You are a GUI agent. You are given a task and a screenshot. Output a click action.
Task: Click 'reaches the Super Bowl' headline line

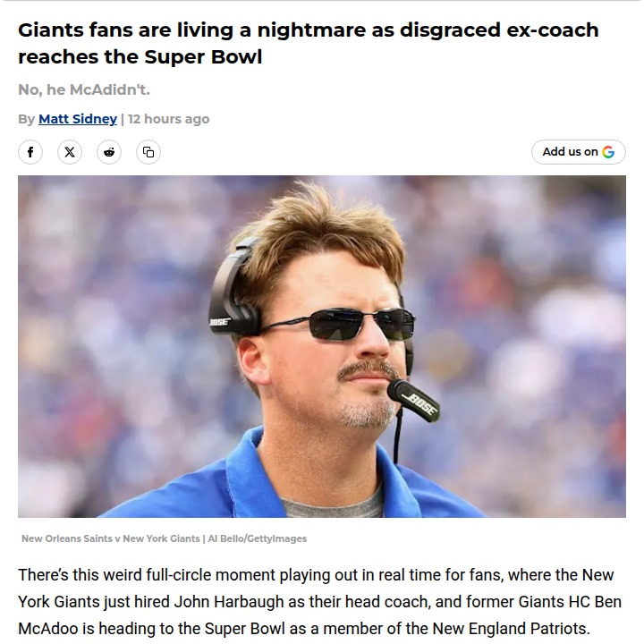[140, 56]
